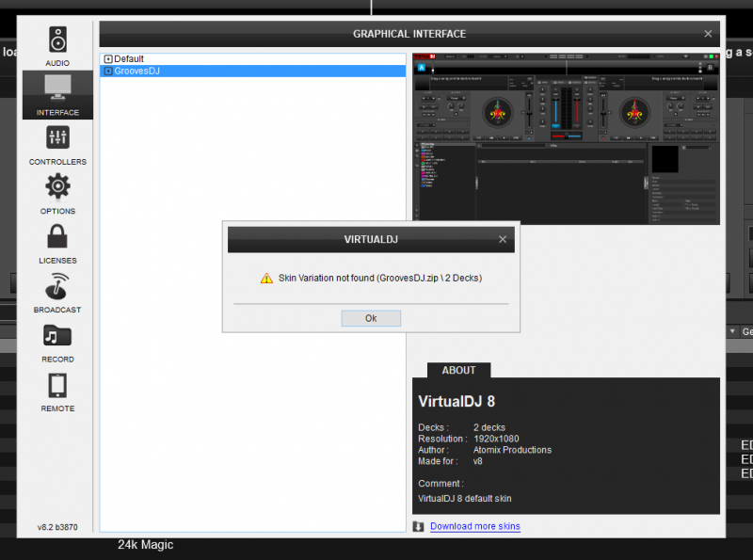This screenshot has width=753, height=560.
Task: Switch to the ABOUT tab
Action: (458, 370)
